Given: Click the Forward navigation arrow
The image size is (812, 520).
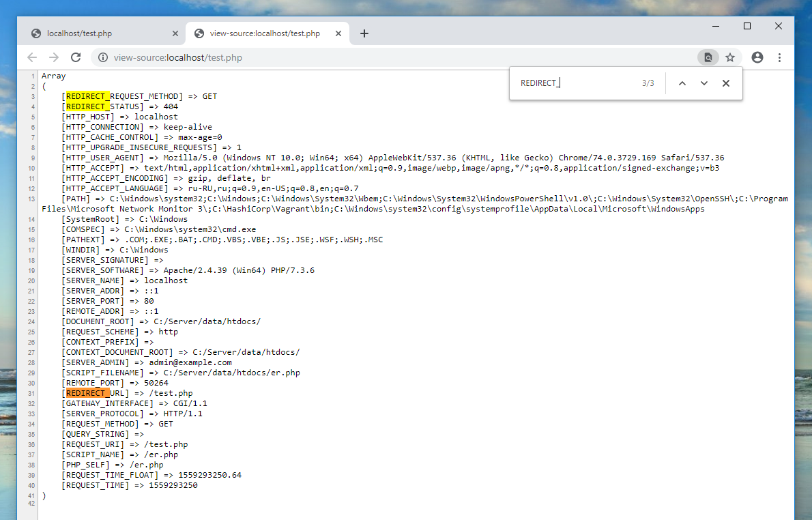Looking at the screenshot, I should (x=54, y=57).
